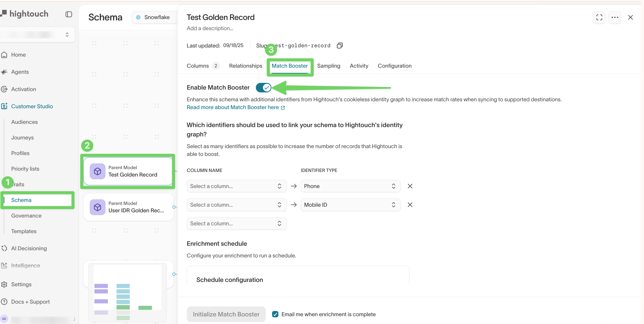Open the workspace switcher chevron
The width and height of the screenshot is (644, 324).
(67, 34)
